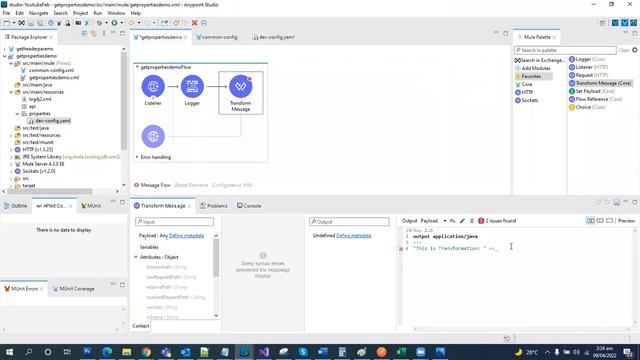Expand the Error handling section
640x360 pixels.
coord(137,157)
